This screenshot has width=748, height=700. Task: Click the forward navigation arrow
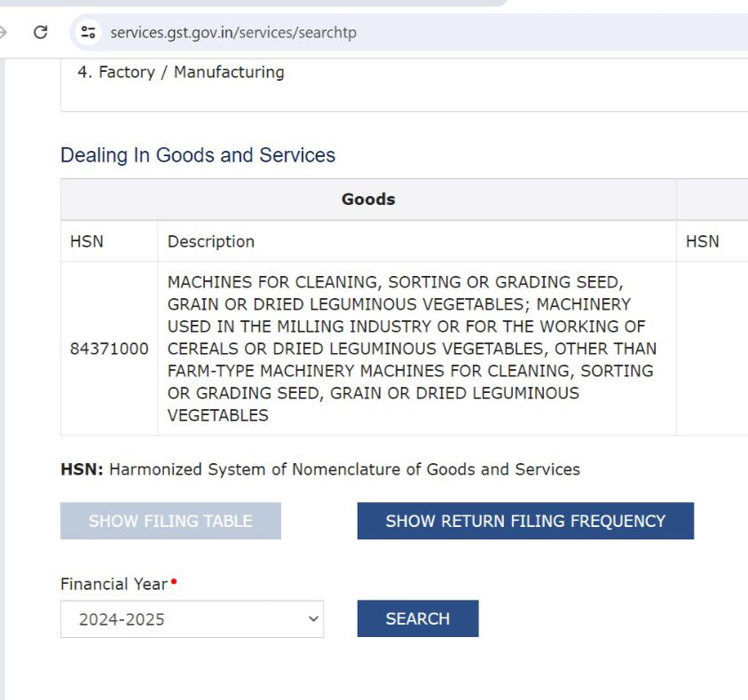(x=4, y=33)
